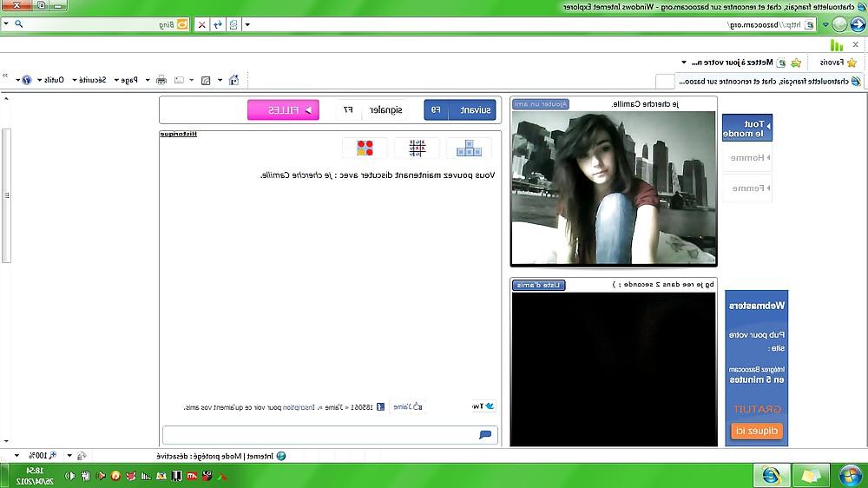The image size is (868, 488).
Task: Expand the command bar overflow chevron
Action: pyautogui.click(x=5, y=76)
